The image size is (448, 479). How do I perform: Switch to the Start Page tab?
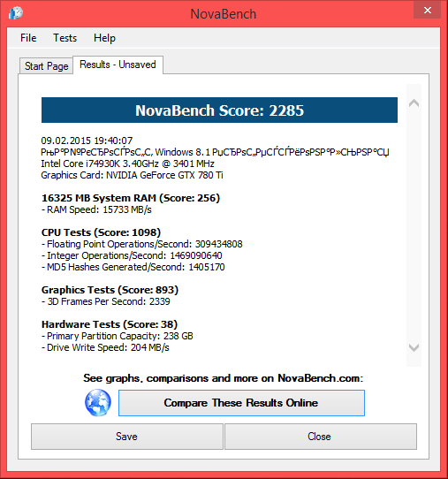point(47,66)
